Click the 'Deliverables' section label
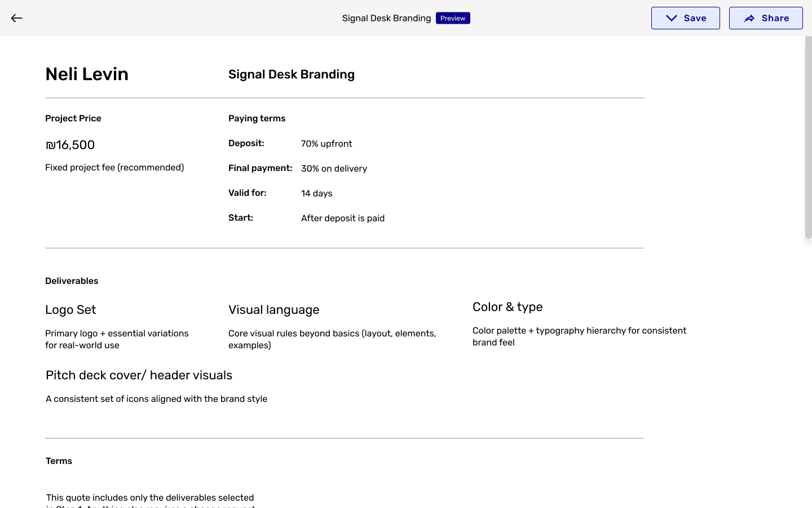The height and width of the screenshot is (508, 812). pos(72,281)
